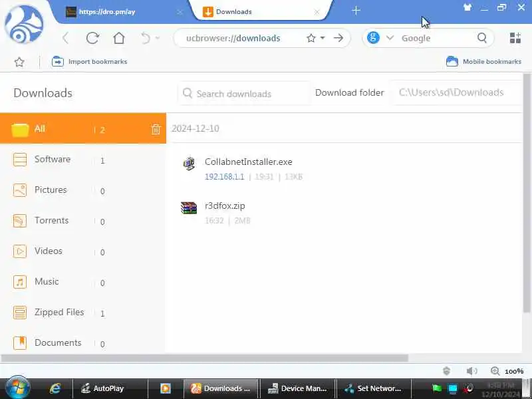Viewport: 532px width, 399px height.
Task: Expand the undo closed tab dropdown
Action: [158, 38]
